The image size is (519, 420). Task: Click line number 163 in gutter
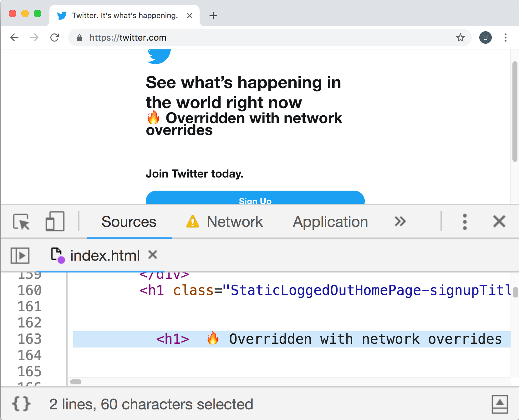coord(30,339)
